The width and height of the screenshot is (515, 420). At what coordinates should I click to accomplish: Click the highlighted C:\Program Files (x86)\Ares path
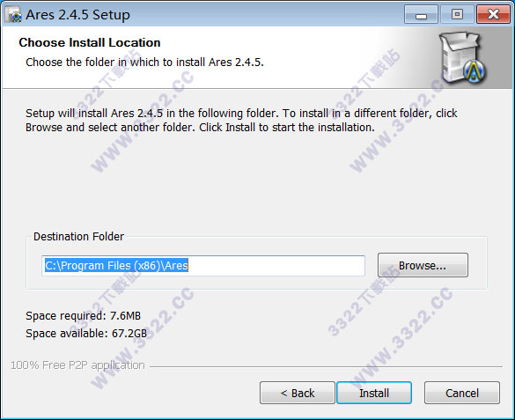point(116,265)
